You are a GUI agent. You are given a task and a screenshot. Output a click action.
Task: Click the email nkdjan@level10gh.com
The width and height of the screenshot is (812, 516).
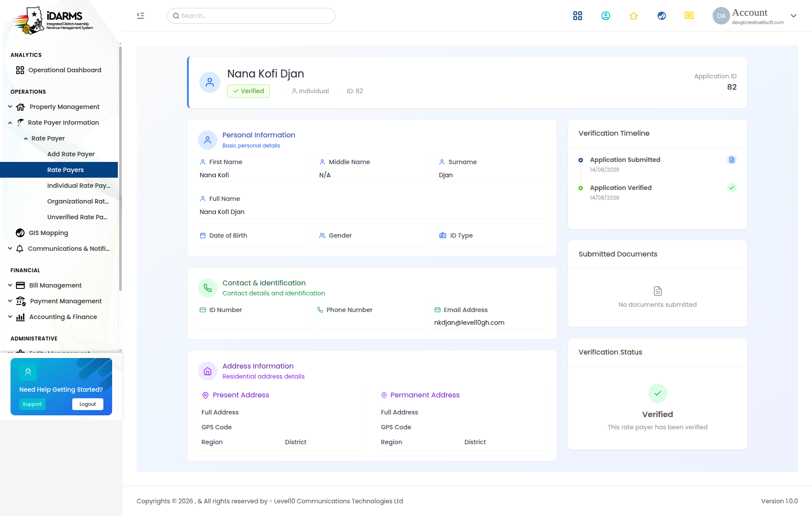469,323
